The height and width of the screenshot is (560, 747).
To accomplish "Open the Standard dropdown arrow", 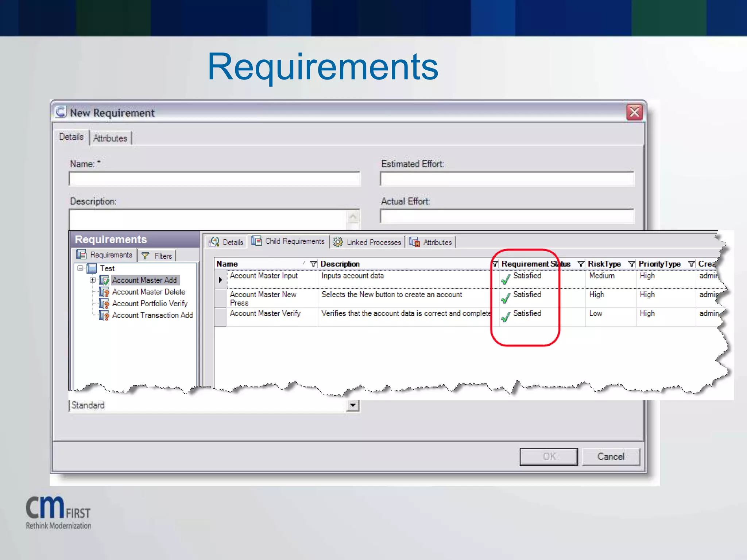I will pos(353,405).
